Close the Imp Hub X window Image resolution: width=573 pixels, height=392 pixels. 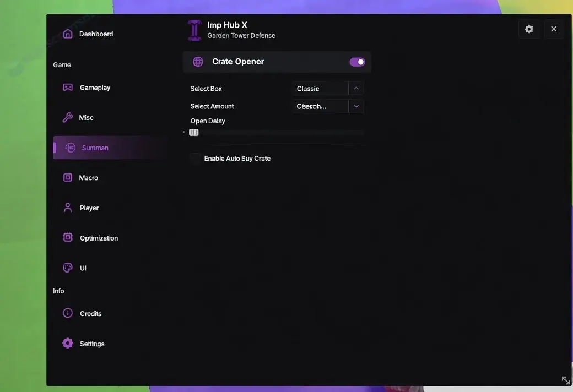point(554,29)
